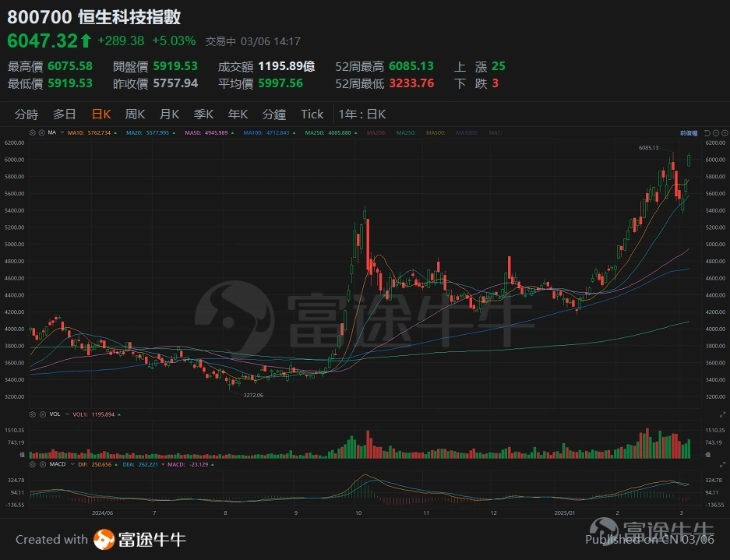
Task: Click the MA10 value 5762.734
Action: (97, 133)
